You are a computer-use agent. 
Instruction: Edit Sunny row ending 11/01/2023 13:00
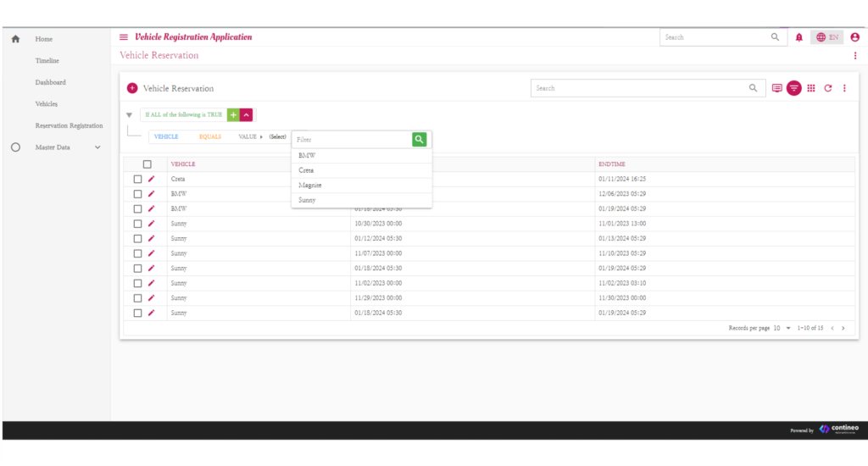pos(151,224)
